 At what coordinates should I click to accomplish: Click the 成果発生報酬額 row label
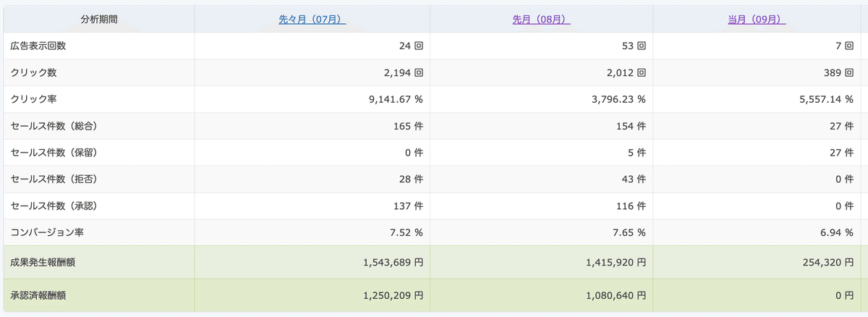tap(43, 262)
